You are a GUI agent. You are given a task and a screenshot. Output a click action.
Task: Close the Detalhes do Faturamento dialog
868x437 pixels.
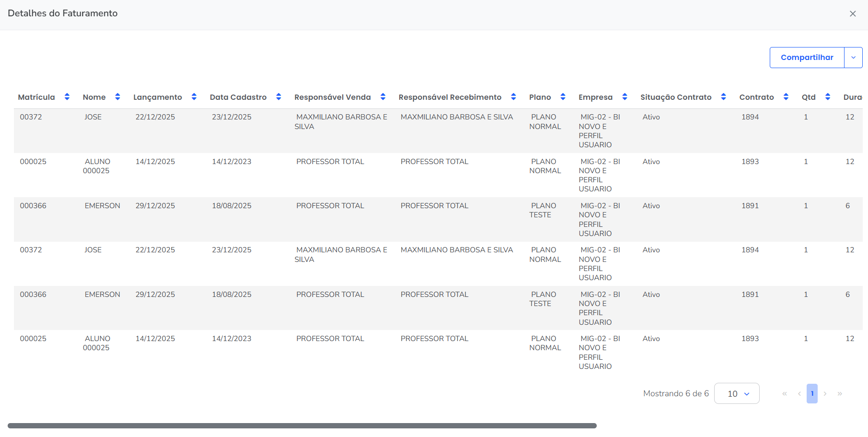tap(853, 14)
